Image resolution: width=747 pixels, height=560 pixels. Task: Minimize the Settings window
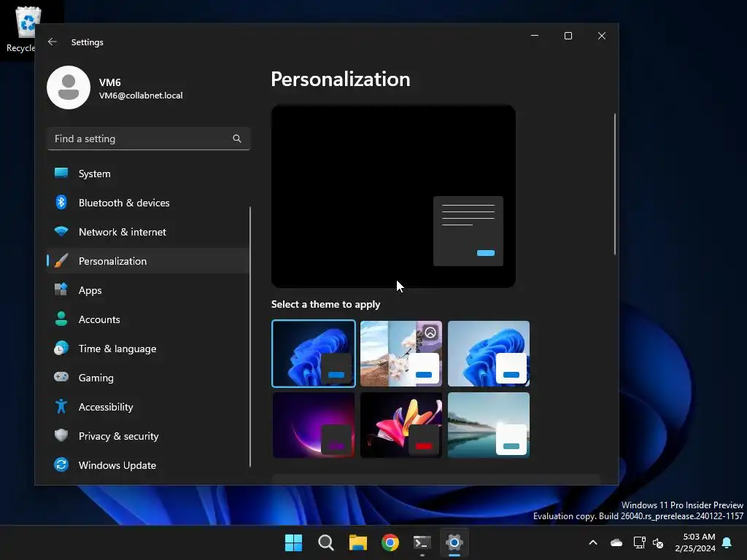pos(535,36)
